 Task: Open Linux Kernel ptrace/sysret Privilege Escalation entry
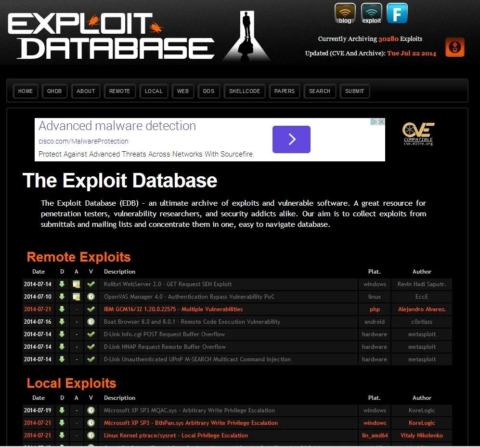[176, 435]
